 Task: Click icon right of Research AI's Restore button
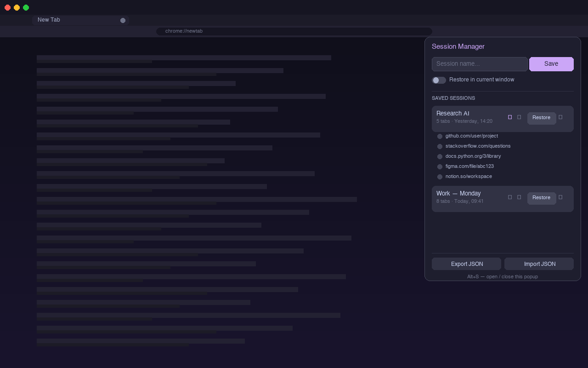[x=560, y=117]
